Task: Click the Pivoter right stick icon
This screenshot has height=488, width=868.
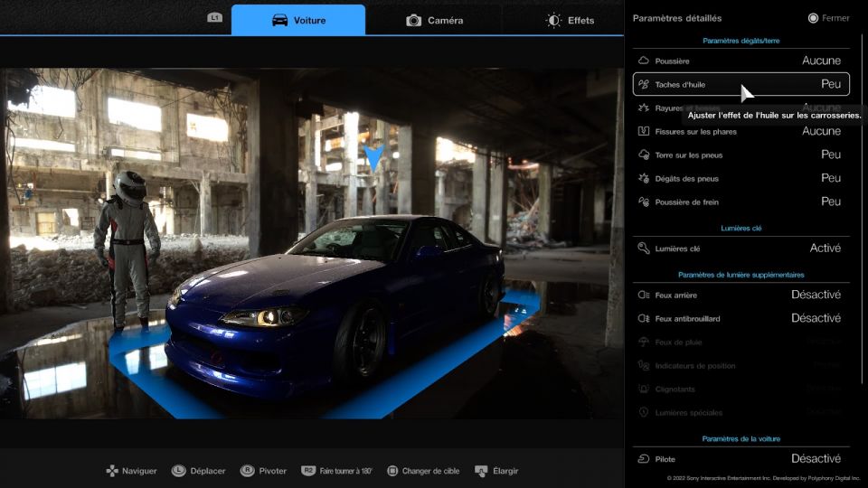Action: pos(247,470)
